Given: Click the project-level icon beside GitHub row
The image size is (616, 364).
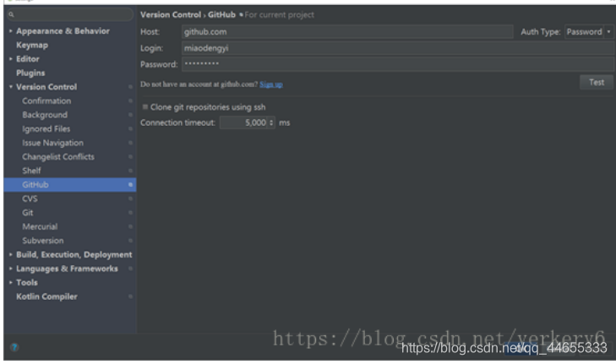Looking at the screenshot, I should (130, 185).
